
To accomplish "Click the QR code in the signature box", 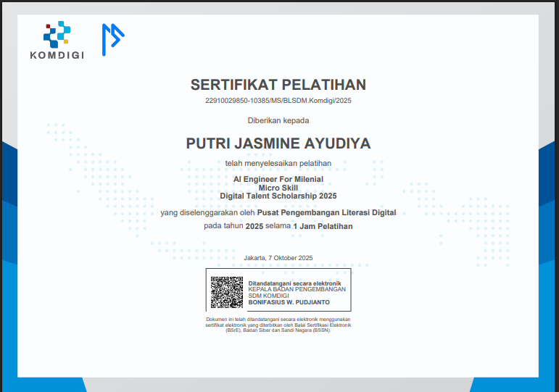I will [x=227, y=292].
